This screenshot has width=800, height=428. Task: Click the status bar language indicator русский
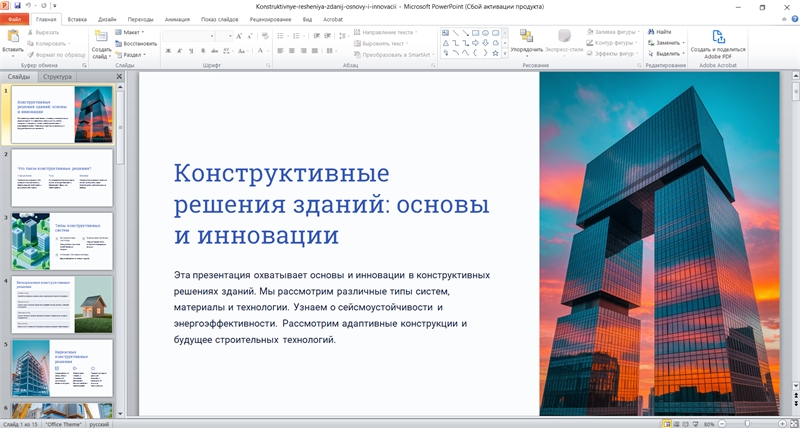pyautogui.click(x=99, y=424)
